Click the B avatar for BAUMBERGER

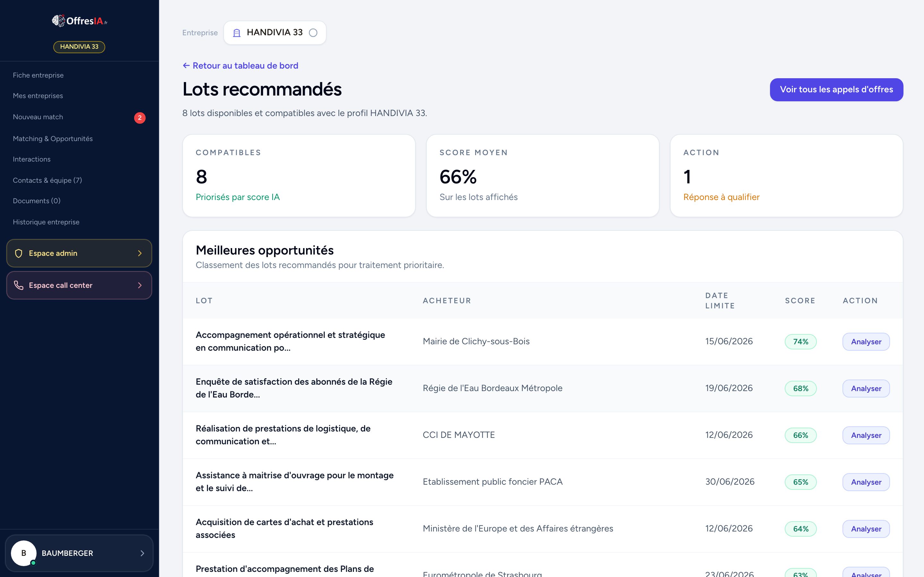(24, 553)
